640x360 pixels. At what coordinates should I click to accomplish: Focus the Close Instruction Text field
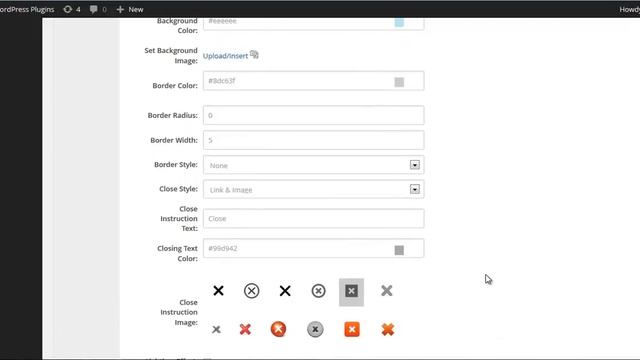coord(313,218)
